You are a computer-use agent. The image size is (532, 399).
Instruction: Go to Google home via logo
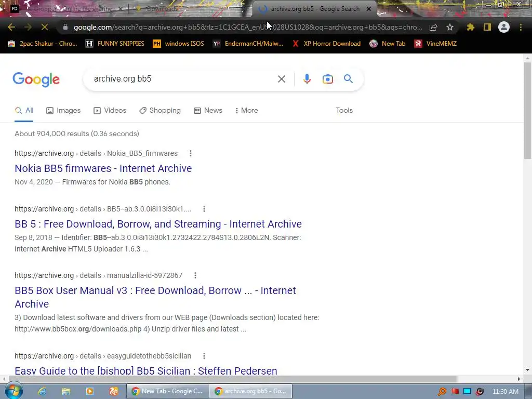[36, 79]
